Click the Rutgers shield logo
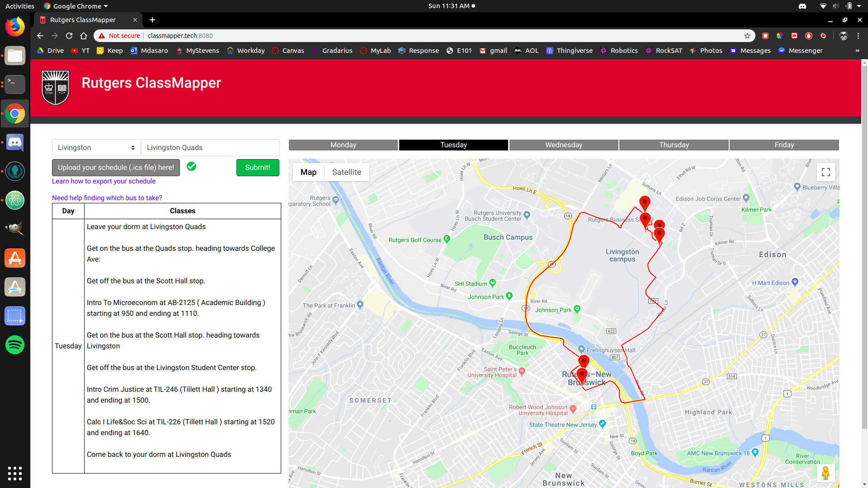The image size is (868, 488). (56, 88)
